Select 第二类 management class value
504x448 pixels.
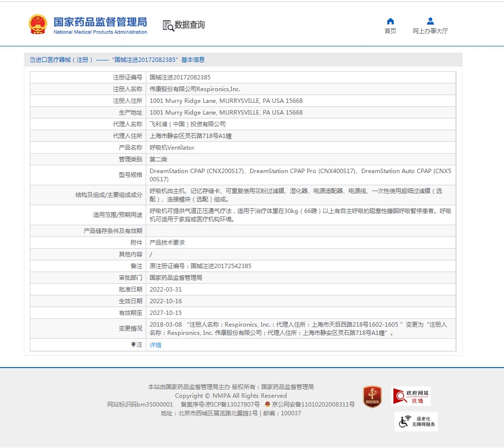click(x=158, y=159)
